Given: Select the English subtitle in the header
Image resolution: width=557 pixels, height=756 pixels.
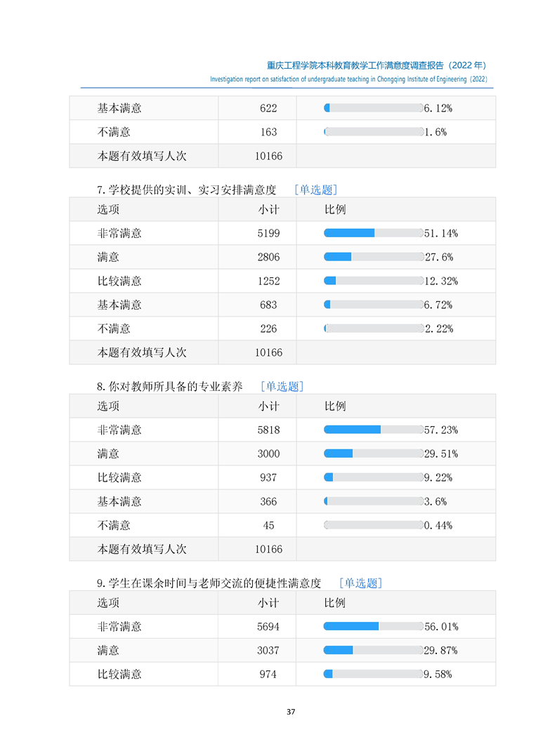Looking at the screenshot, I should coord(348,79).
